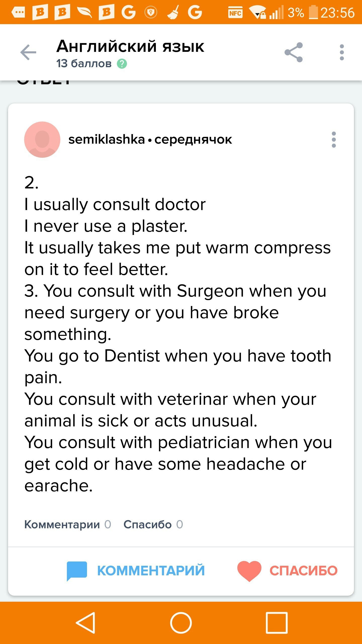The width and height of the screenshot is (362, 644).
Task: Tap the back arrow in the header
Action: (x=28, y=52)
